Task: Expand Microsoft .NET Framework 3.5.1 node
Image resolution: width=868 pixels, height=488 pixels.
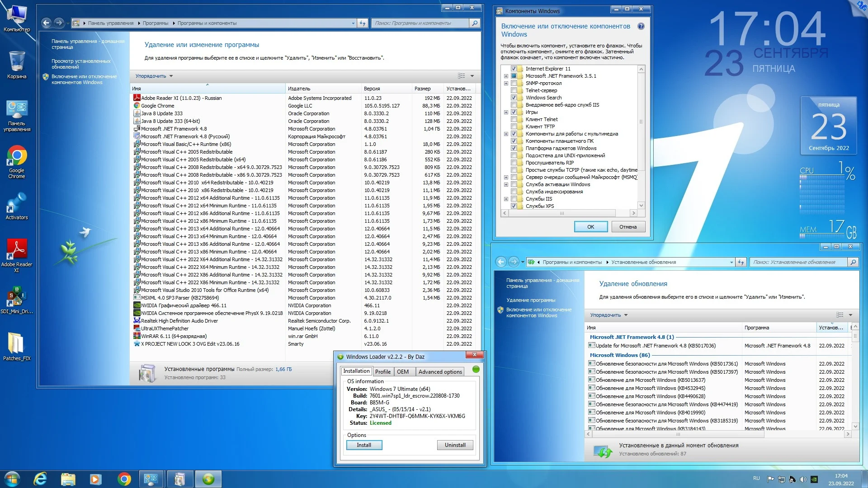Action: (x=506, y=76)
